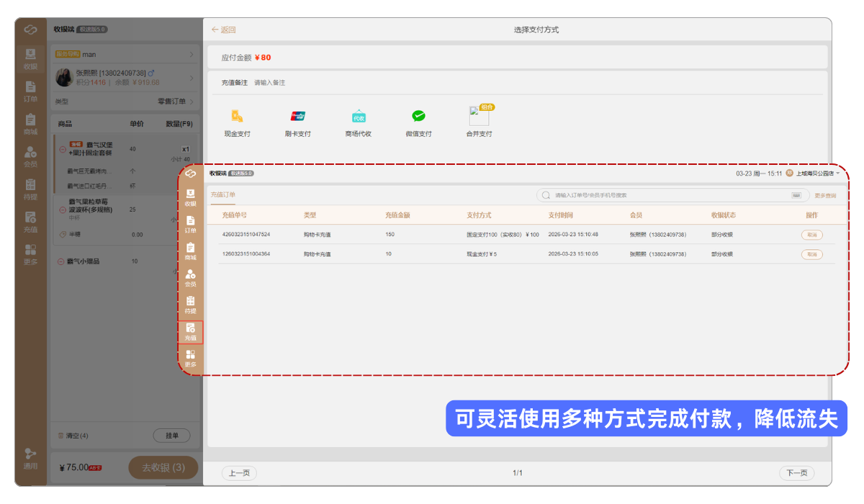This screenshot has width=864, height=504.
Task: Pay with 微信支付 WeChat icon
Action: (x=418, y=117)
